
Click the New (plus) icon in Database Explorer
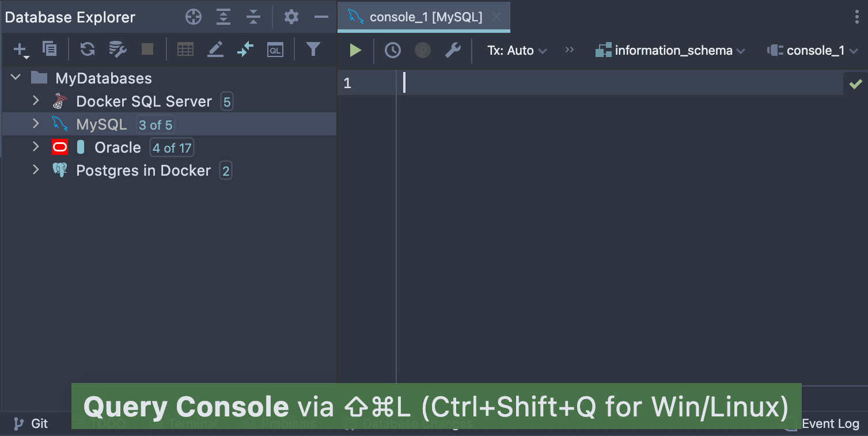point(21,50)
